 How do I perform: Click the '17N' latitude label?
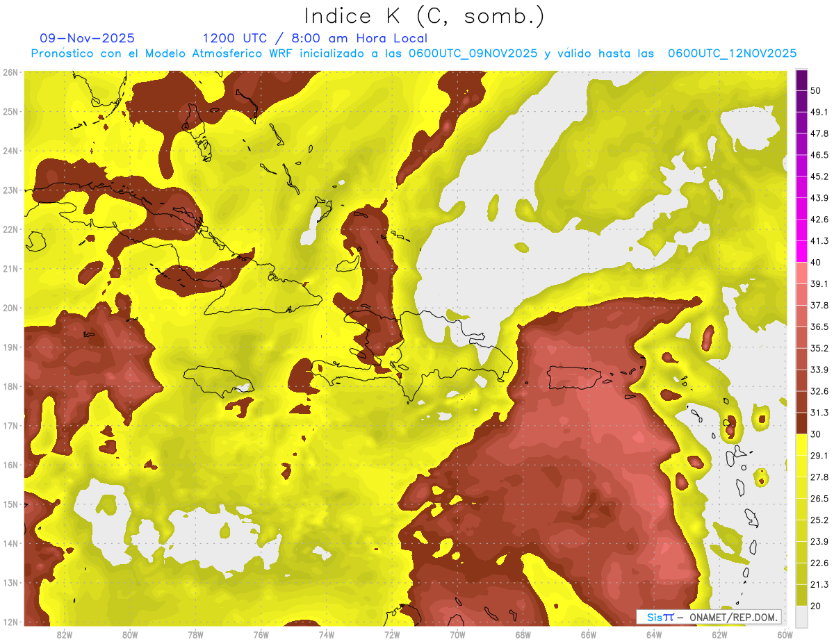pos(10,426)
